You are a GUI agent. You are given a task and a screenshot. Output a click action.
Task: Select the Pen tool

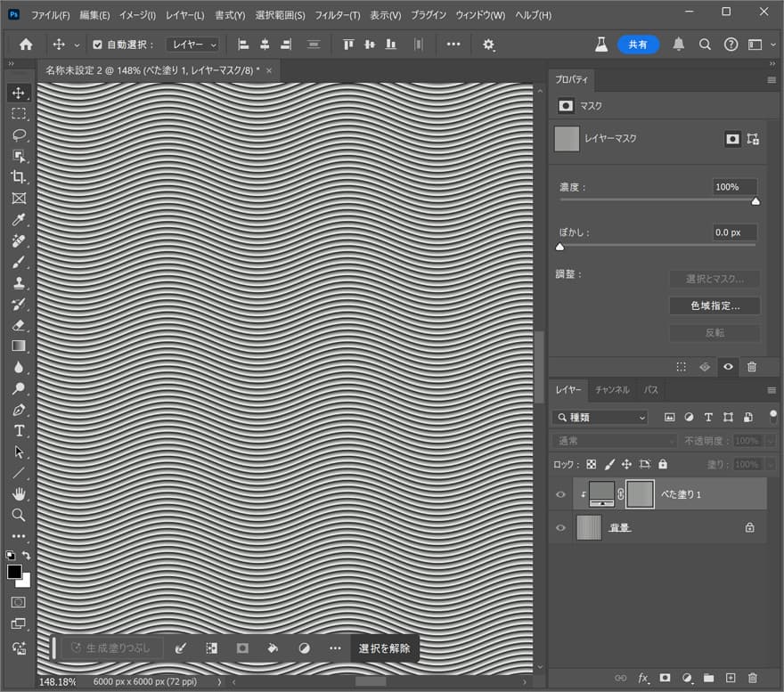tap(19, 410)
